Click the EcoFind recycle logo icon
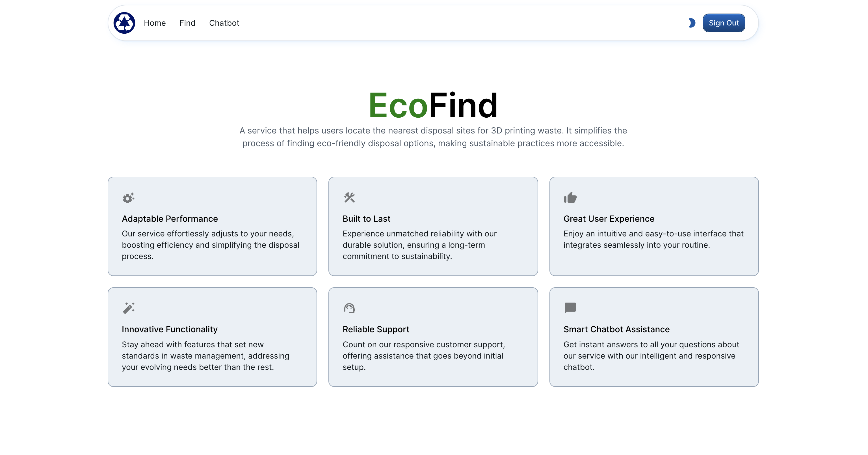 [124, 23]
